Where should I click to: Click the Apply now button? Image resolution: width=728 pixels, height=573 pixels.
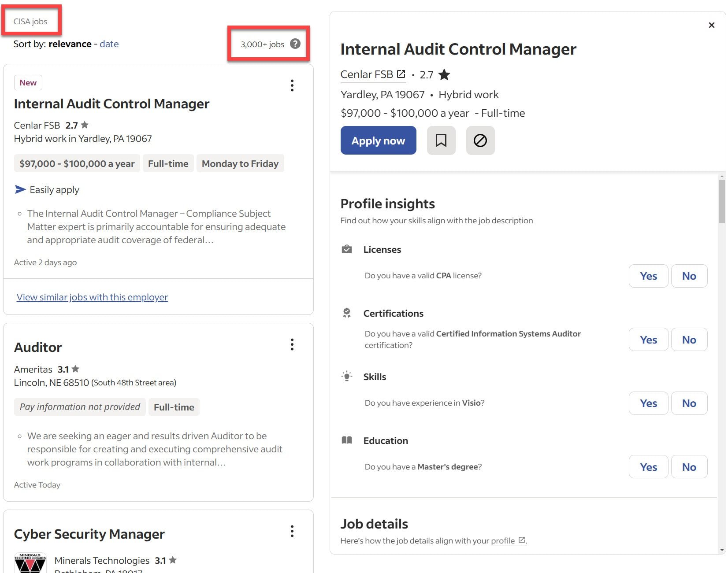click(378, 140)
